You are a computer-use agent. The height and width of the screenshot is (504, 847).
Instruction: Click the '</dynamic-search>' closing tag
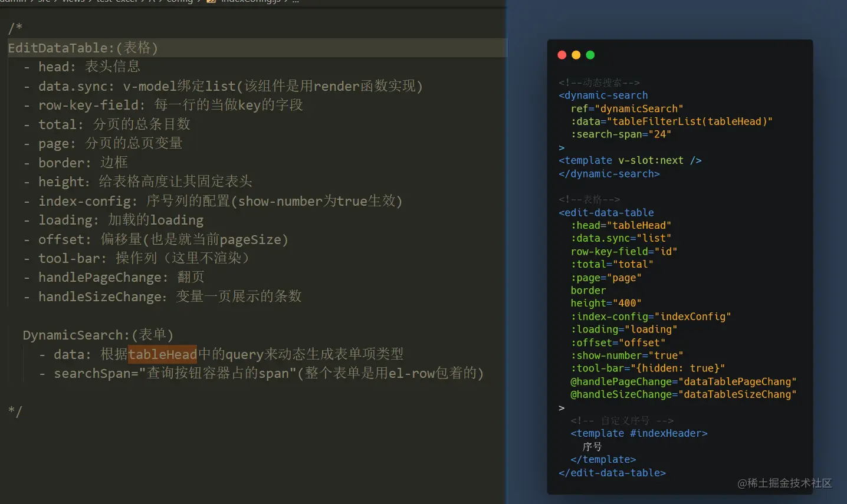point(609,174)
